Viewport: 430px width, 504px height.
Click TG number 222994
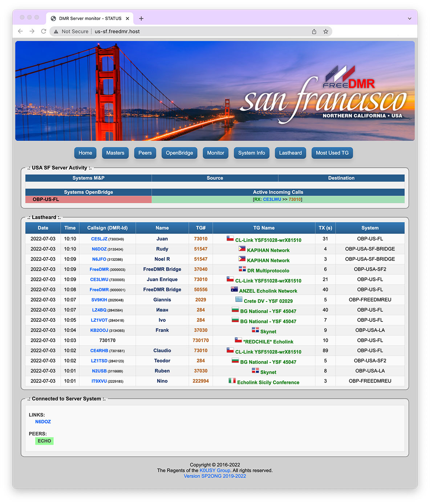pyautogui.click(x=201, y=381)
